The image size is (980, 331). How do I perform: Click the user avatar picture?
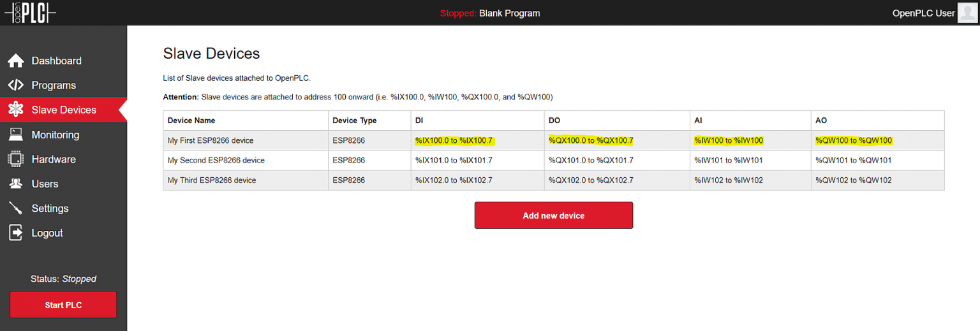pos(967,13)
